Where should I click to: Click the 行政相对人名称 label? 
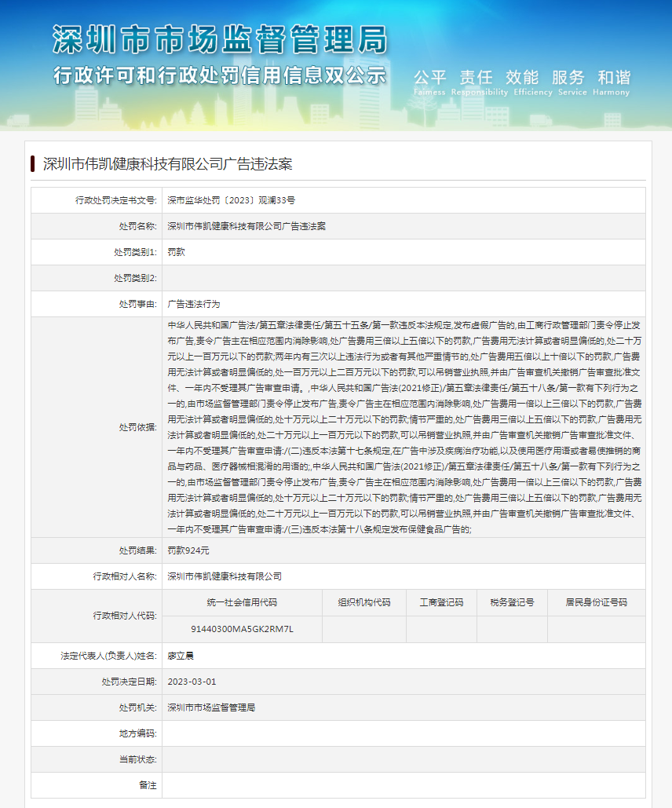(x=125, y=576)
